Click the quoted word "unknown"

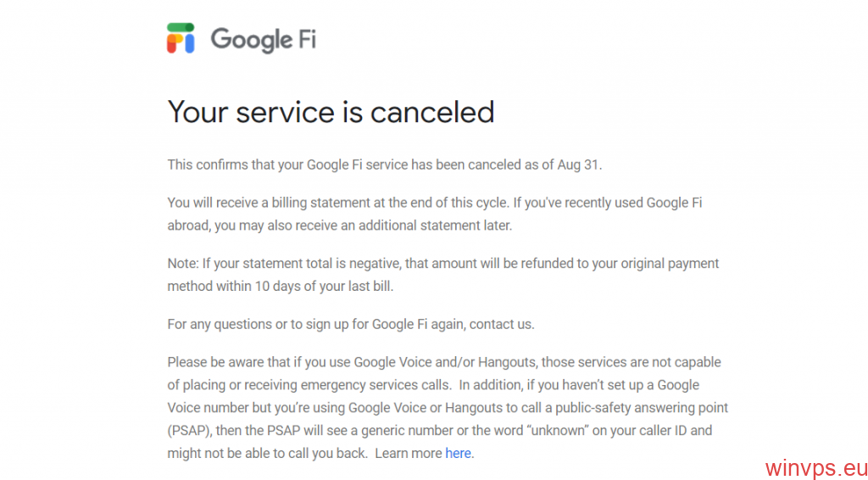[560, 430]
